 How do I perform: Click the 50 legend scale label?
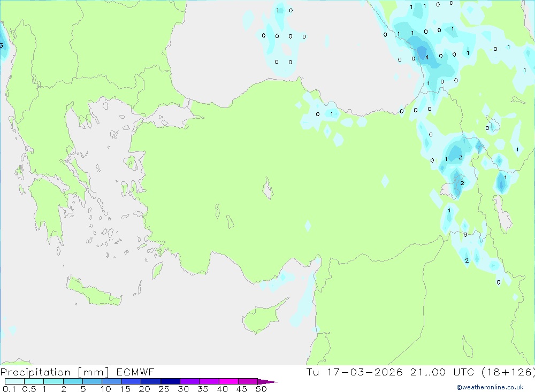[x=261, y=389]
